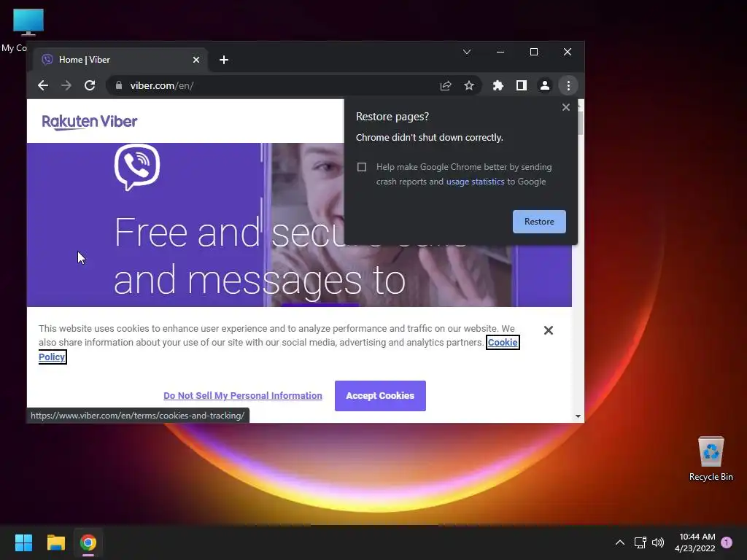The image size is (747, 560).
Task: Click the Accept Cookies button
Action: coord(380,396)
